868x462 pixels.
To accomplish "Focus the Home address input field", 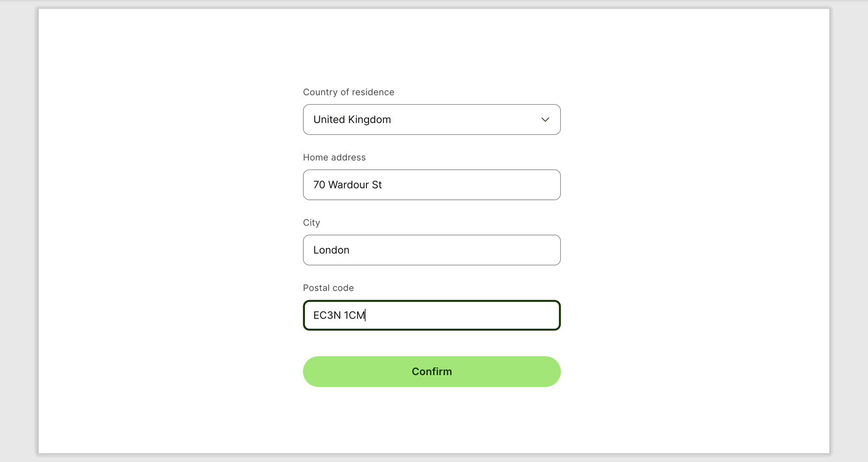I will [431, 185].
